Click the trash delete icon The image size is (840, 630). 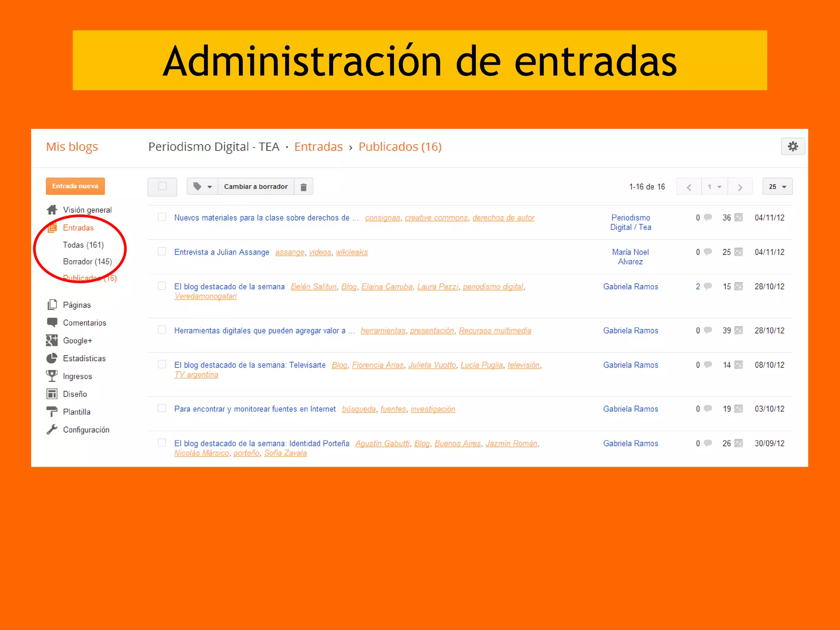tap(304, 187)
